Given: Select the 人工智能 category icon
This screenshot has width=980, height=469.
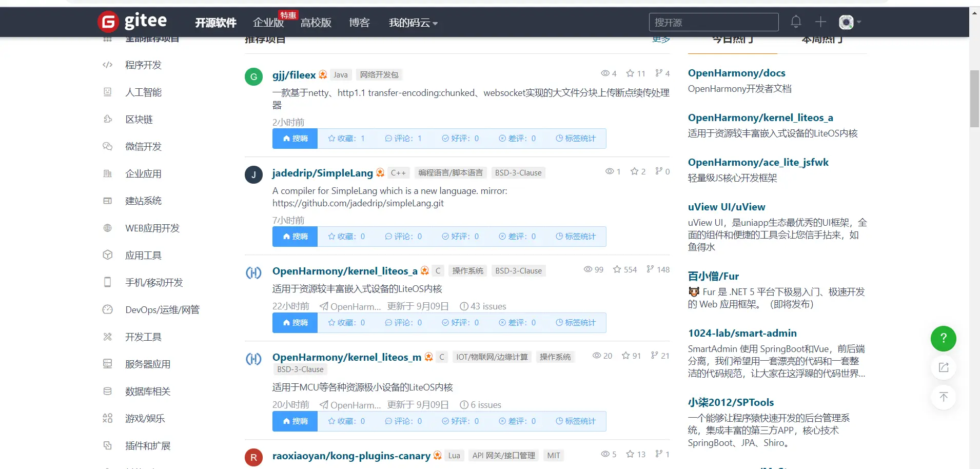Looking at the screenshot, I should coord(107,92).
